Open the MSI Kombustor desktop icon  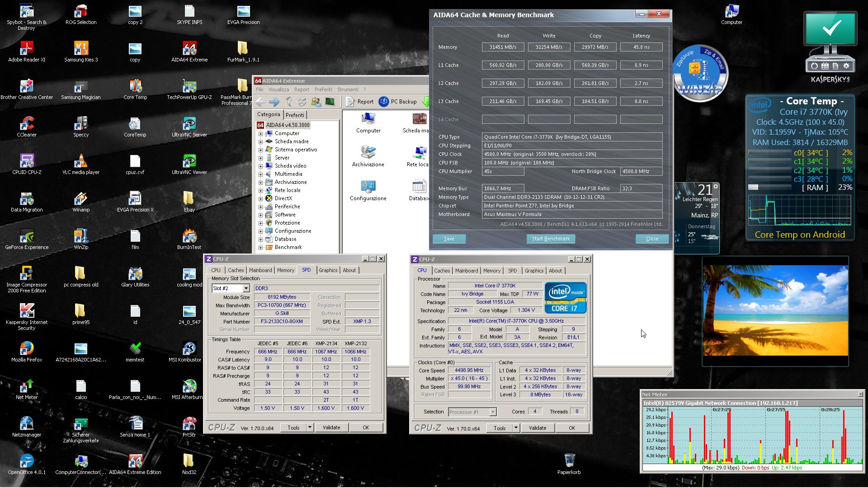click(185, 352)
